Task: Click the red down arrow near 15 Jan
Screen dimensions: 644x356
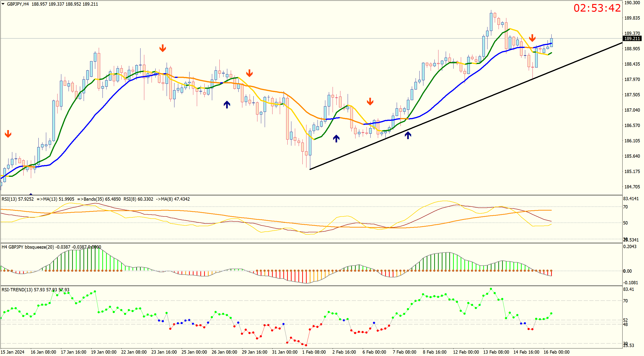Action: click(8, 134)
